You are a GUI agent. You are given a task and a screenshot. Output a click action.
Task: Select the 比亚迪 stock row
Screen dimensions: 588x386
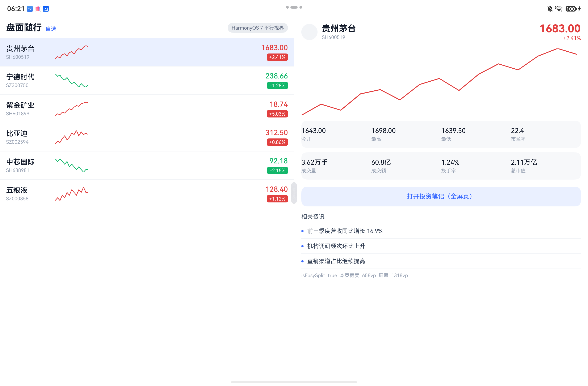coord(147,137)
